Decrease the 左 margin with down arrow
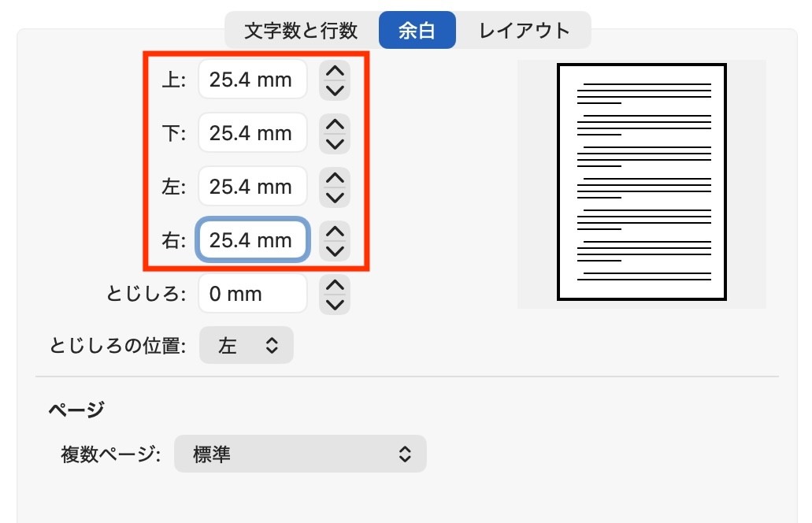This screenshot has width=812, height=523. pyautogui.click(x=335, y=197)
